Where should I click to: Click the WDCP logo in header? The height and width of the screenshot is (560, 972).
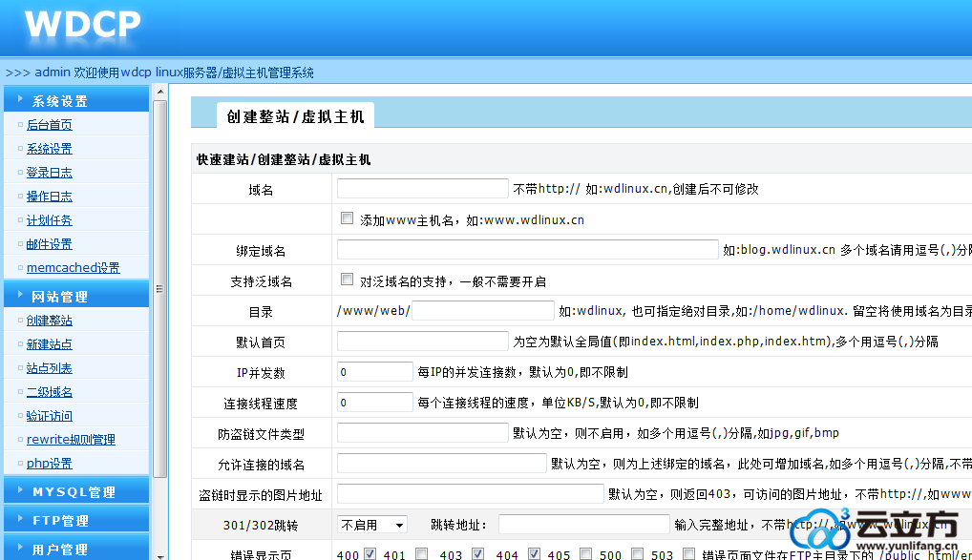[x=82, y=26]
